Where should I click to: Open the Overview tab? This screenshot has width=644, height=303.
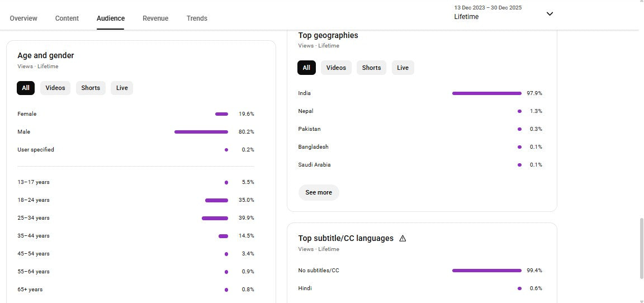[x=23, y=18]
